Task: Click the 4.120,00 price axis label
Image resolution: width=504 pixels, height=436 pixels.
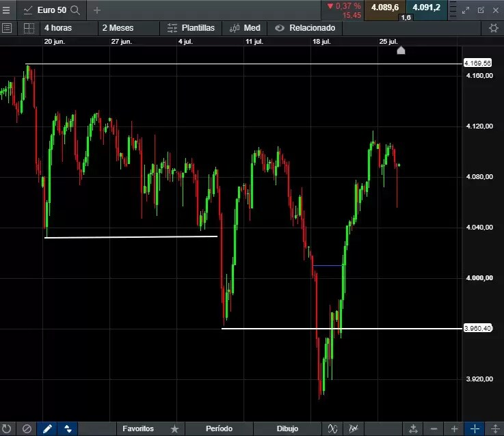Action: click(479, 126)
